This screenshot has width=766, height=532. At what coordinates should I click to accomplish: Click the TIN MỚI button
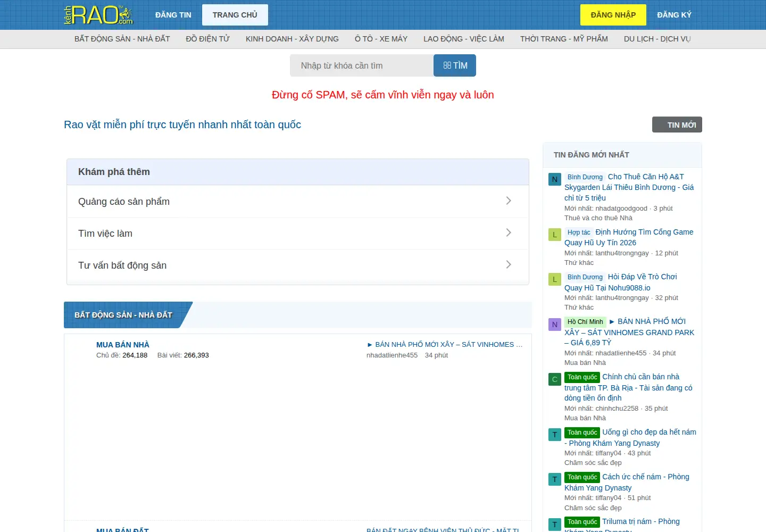pos(677,124)
